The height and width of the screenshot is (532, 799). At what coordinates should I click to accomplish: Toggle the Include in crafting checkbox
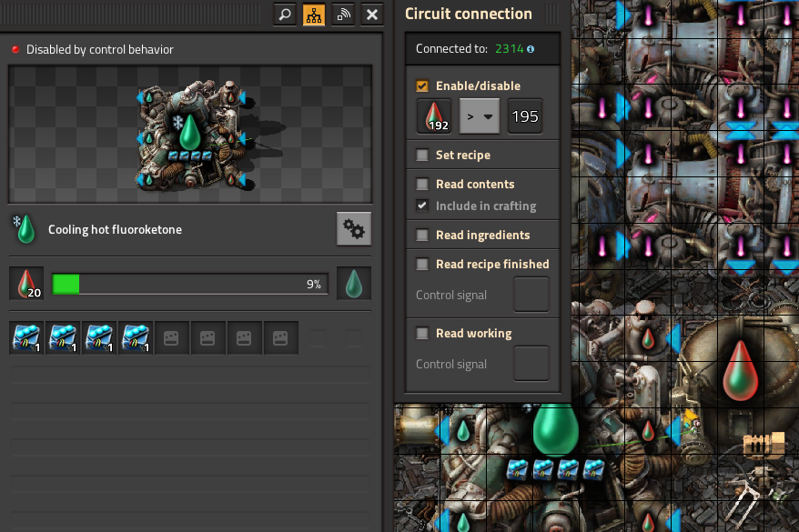422,206
